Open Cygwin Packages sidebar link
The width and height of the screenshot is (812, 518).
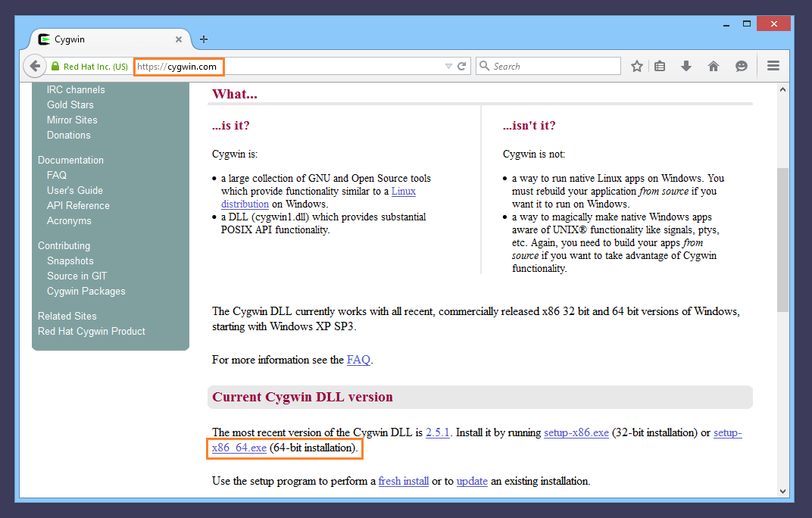86,291
